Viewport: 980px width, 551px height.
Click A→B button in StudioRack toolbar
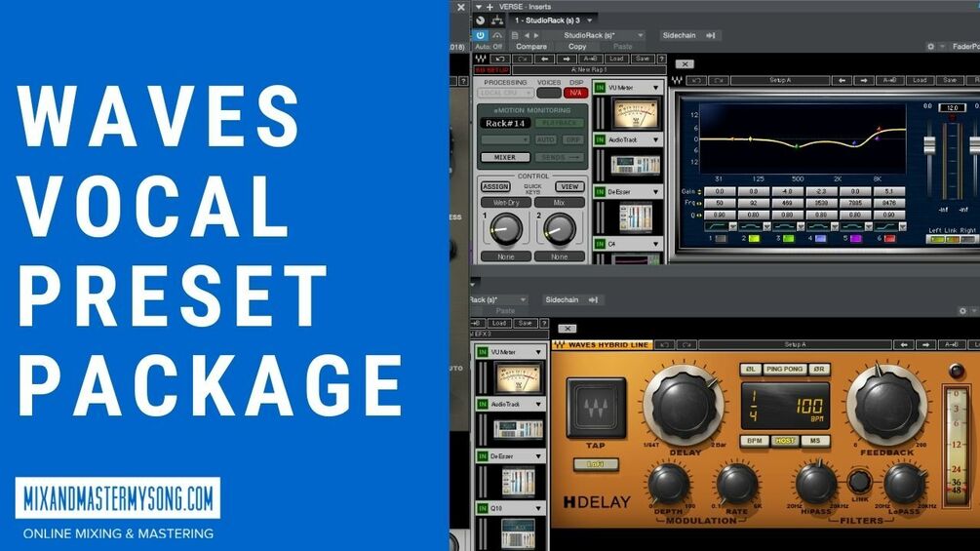coord(591,59)
